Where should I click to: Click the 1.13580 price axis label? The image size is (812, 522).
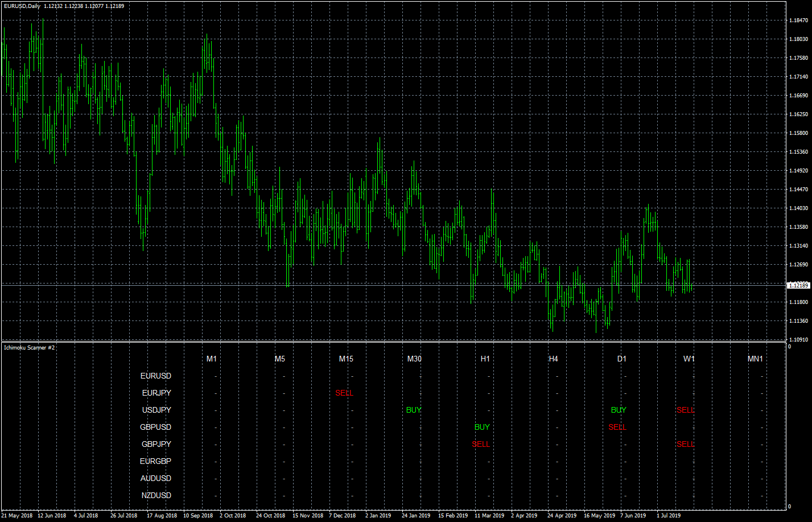[798, 227]
